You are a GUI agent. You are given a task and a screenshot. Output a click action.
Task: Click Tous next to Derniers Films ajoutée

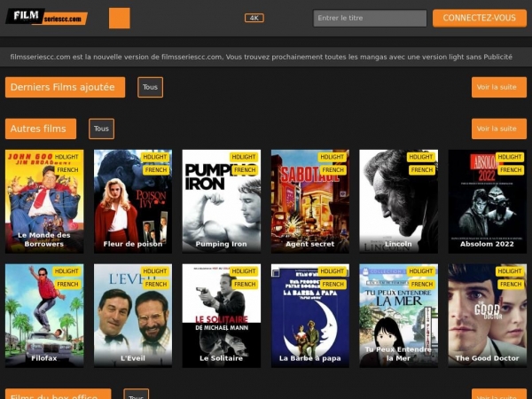point(151,87)
